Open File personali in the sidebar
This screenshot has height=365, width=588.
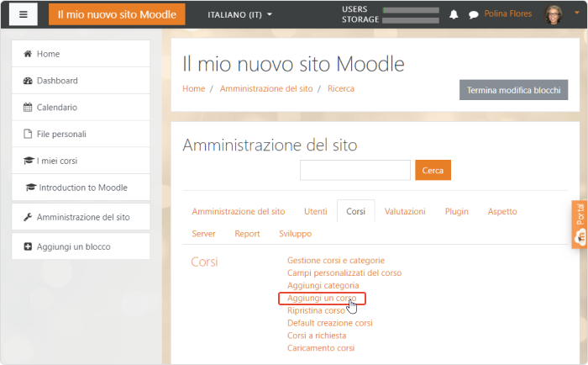click(81, 134)
